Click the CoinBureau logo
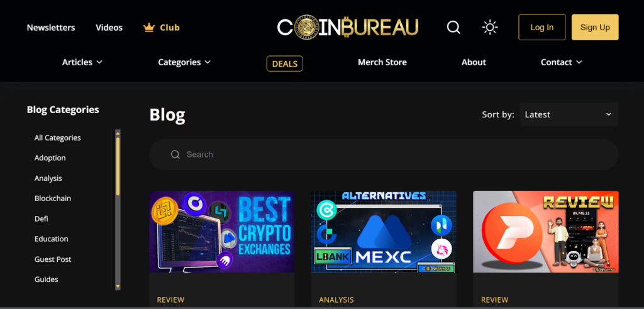This screenshot has width=644, height=309. [x=347, y=28]
